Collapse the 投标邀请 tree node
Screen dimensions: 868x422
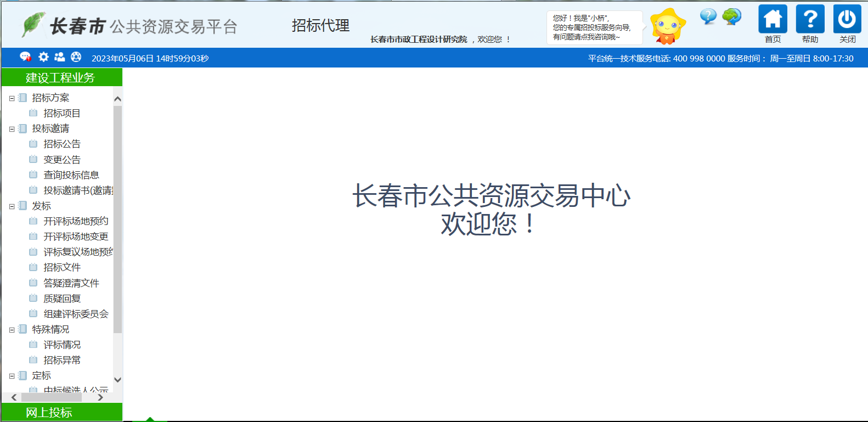(12, 129)
